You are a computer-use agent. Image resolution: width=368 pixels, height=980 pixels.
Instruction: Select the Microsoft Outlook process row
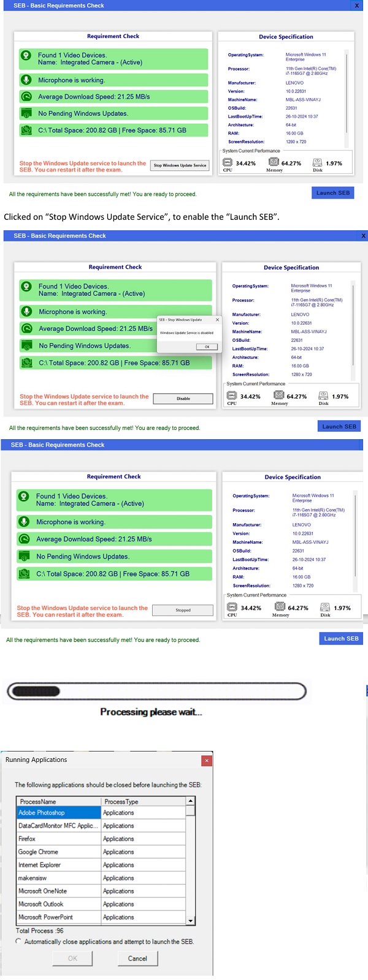[102, 904]
